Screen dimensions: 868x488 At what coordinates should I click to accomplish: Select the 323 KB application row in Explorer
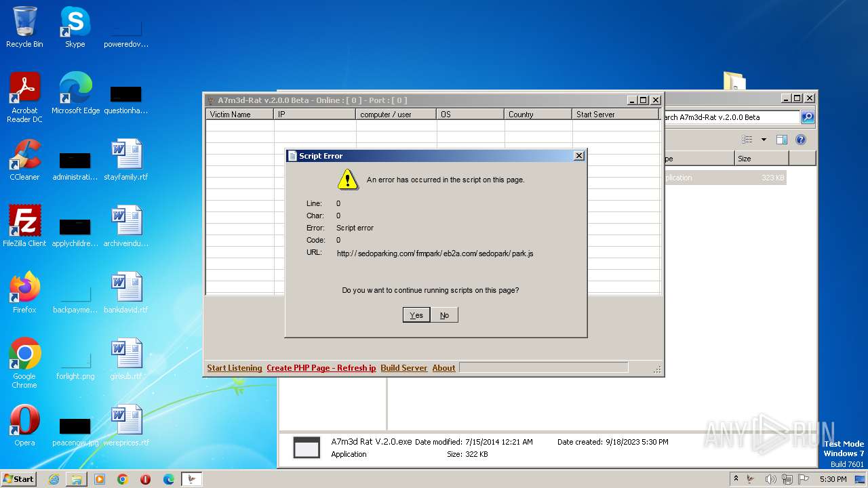(x=724, y=178)
